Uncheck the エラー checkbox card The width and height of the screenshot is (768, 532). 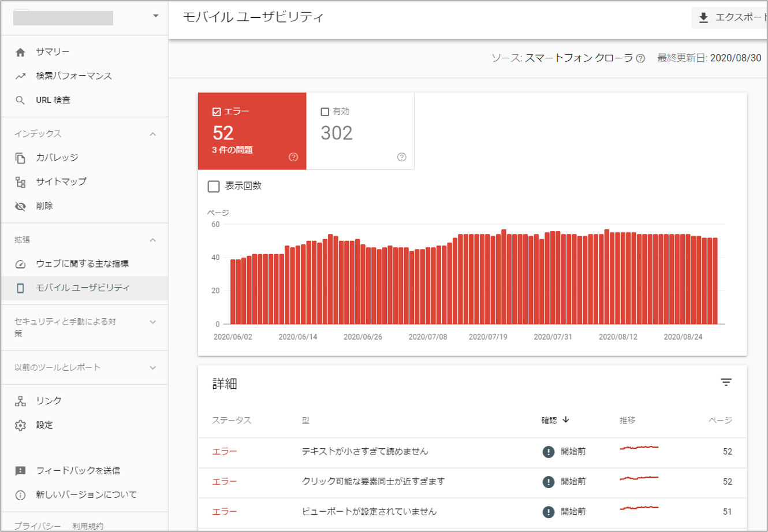click(x=217, y=111)
